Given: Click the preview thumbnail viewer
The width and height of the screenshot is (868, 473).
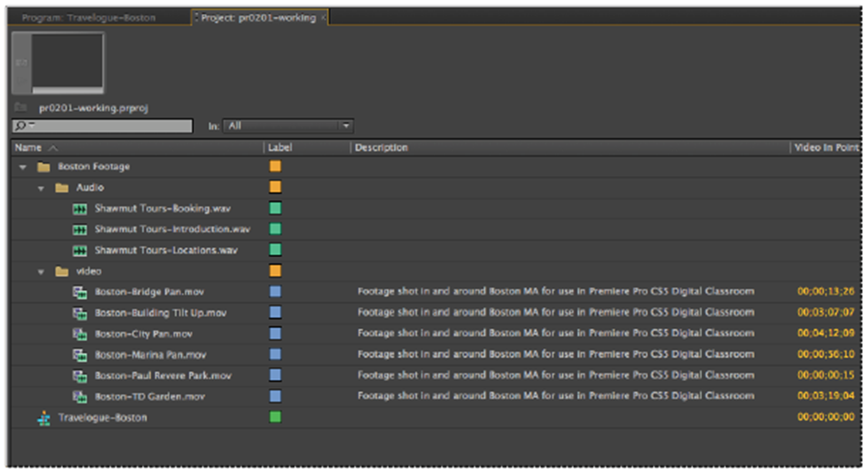Looking at the screenshot, I should tap(67, 60).
